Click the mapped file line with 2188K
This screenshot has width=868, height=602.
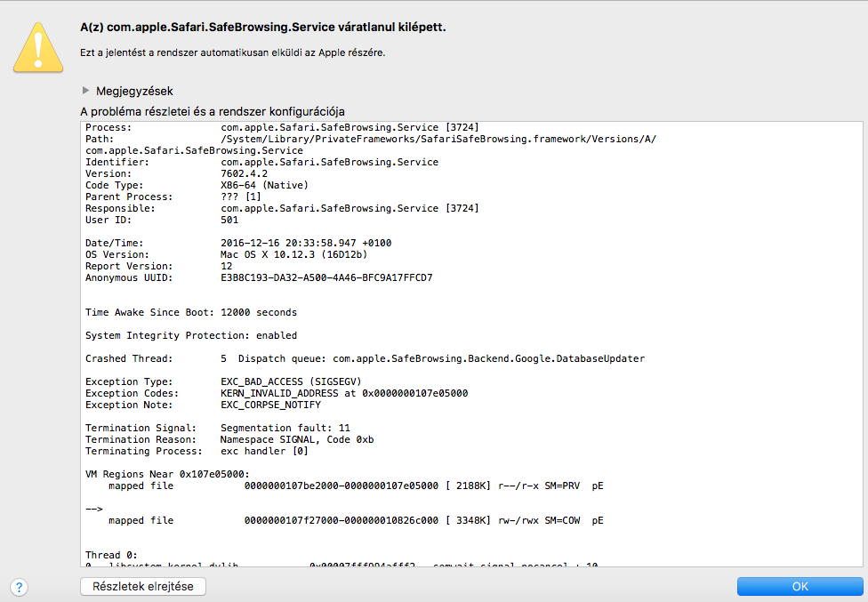tap(356, 486)
